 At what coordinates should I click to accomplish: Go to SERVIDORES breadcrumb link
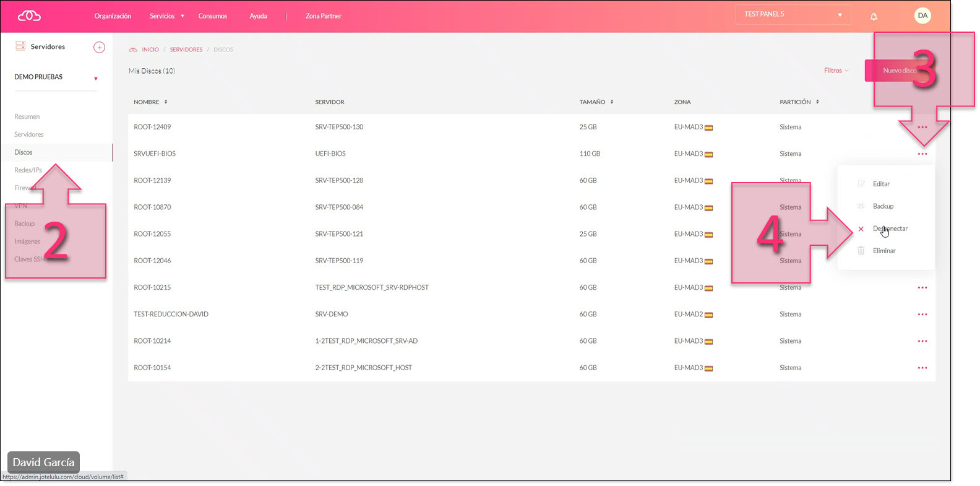coord(186,50)
